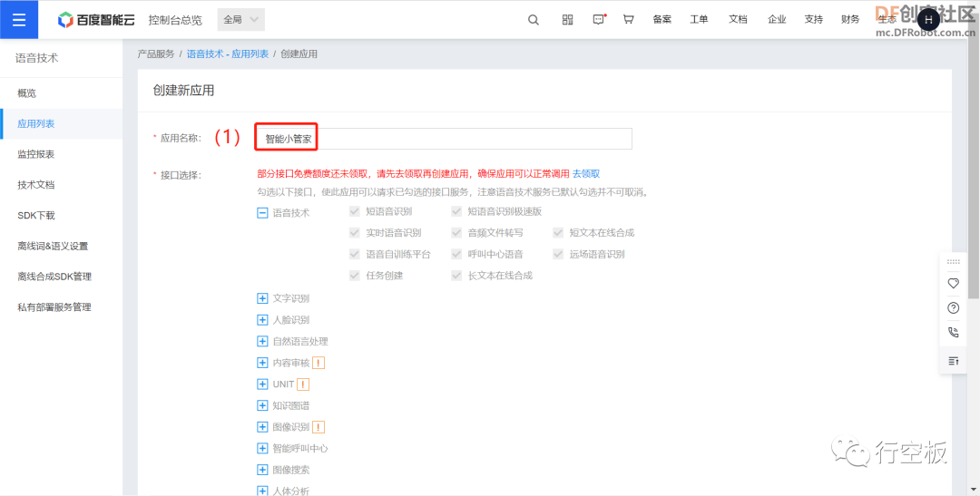Viewport: 980px width, 496px height.
Task: Toggle the 音频文件转写 checkbox
Action: [456, 233]
